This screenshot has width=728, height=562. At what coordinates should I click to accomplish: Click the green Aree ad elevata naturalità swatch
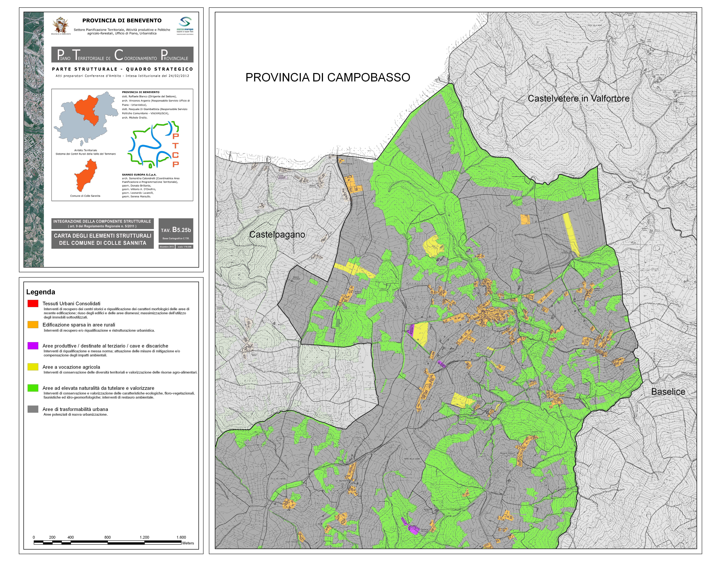pos(33,388)
